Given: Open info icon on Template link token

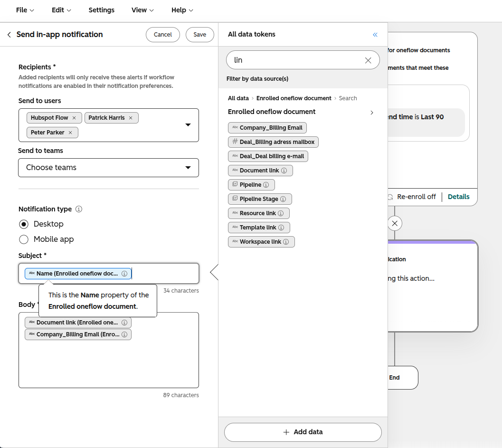Looking at the screenshot, I should (281, 228).
